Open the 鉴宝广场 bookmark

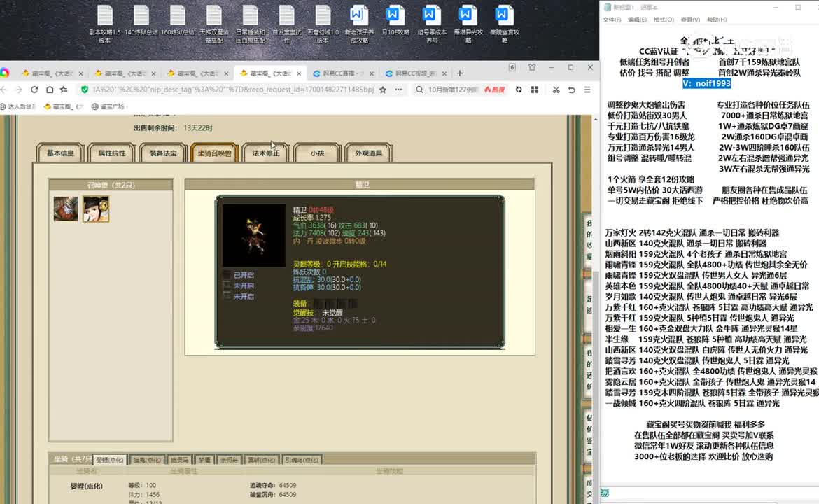pos(108,106)
